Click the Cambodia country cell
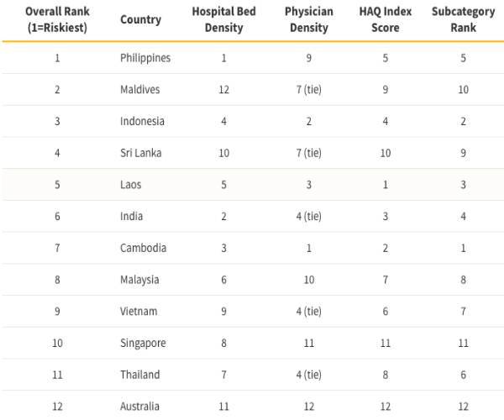The image size is (504, 420). click(x=143, y=248)
